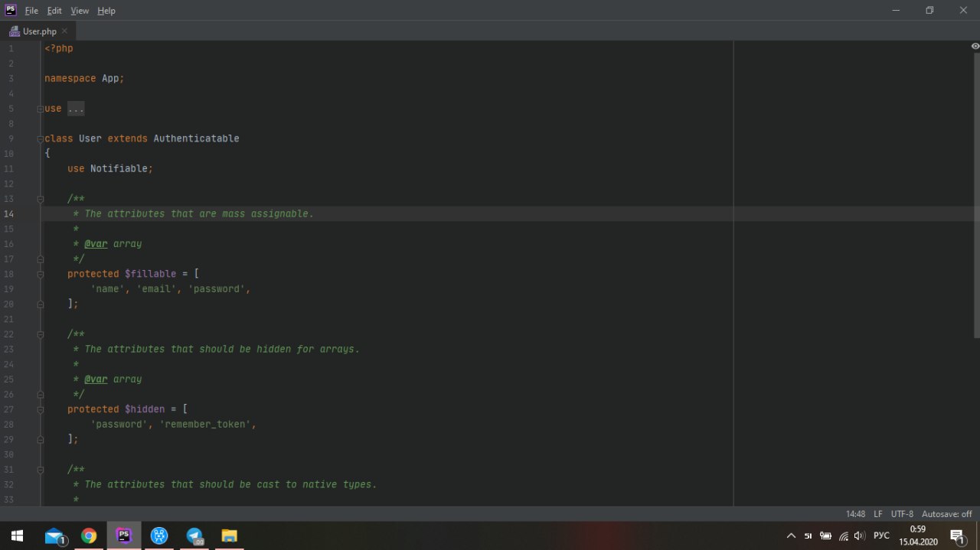
Task: Minimize the PhpStorm window
Action: point(896,10)
